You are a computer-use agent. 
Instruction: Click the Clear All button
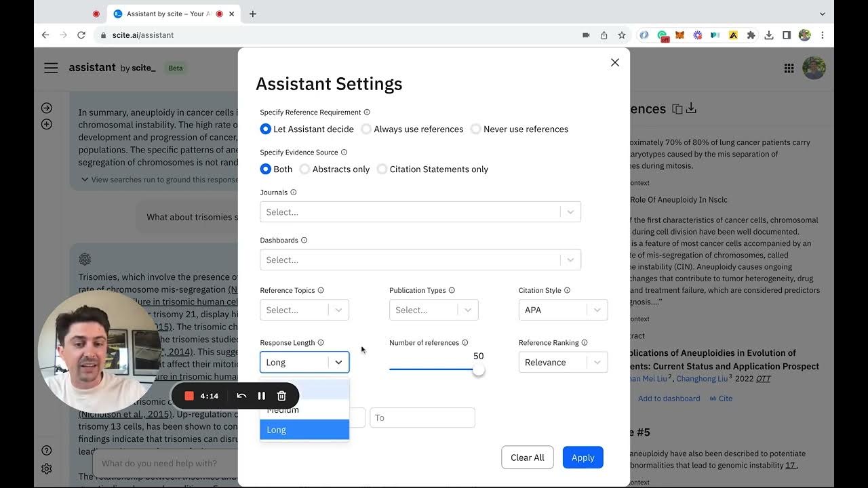pyautogui.click(x=528, y=457)
